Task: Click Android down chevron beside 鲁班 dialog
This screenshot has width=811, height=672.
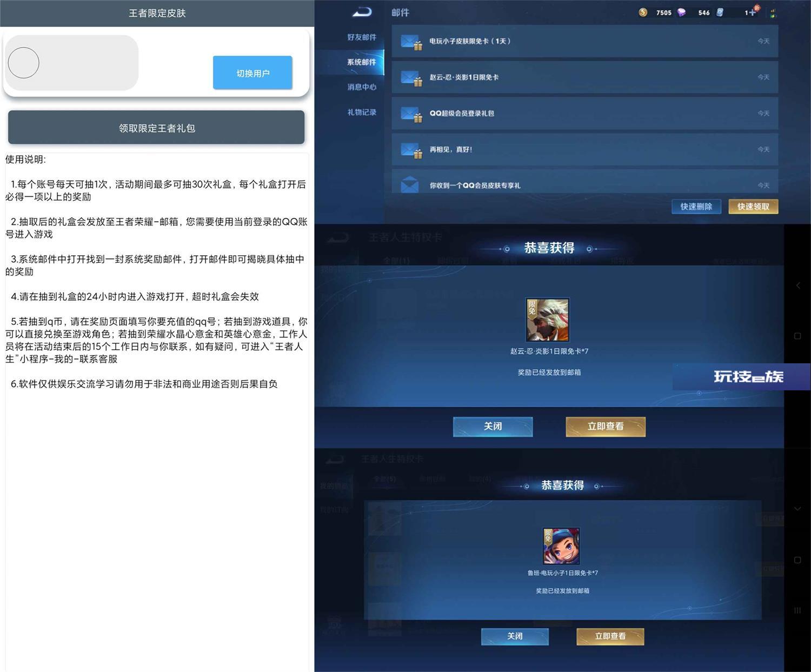Action: click(797, 509)
